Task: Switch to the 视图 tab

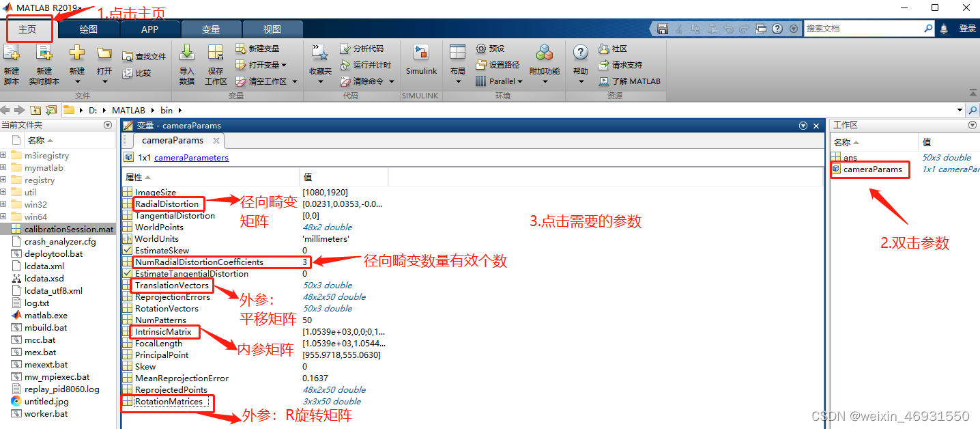Action: tap(272, 29)
